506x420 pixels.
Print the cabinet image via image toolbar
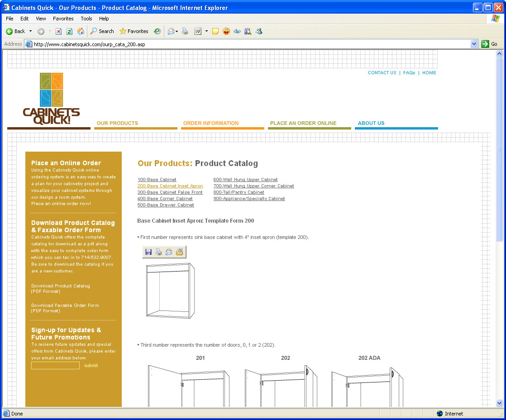[158, 252]
